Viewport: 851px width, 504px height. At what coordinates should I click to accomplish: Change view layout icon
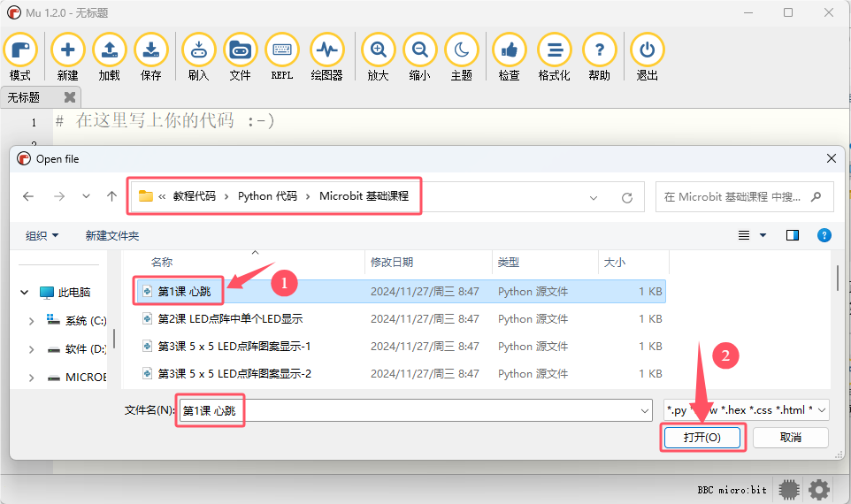(x=744, y=235)
